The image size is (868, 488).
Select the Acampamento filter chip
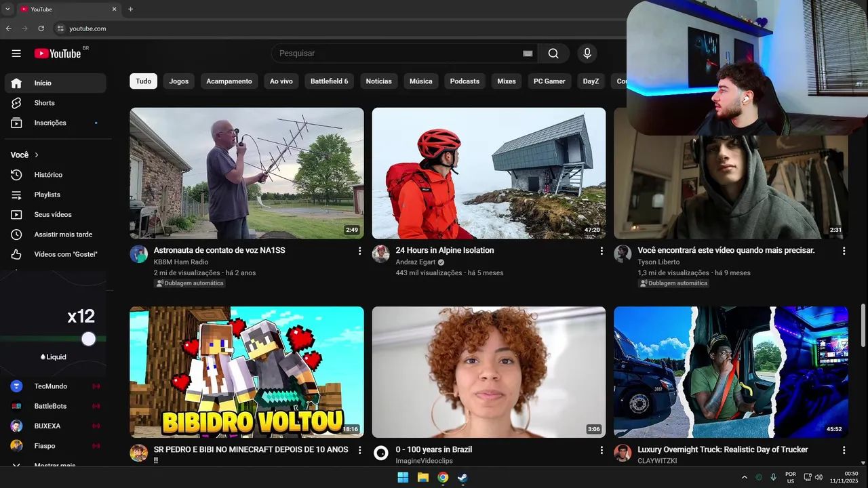229,81
